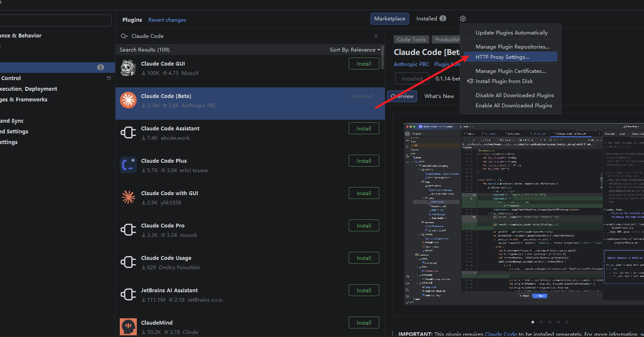
Task: Select the second screenshot carousel dot
Action: [541, 322]
